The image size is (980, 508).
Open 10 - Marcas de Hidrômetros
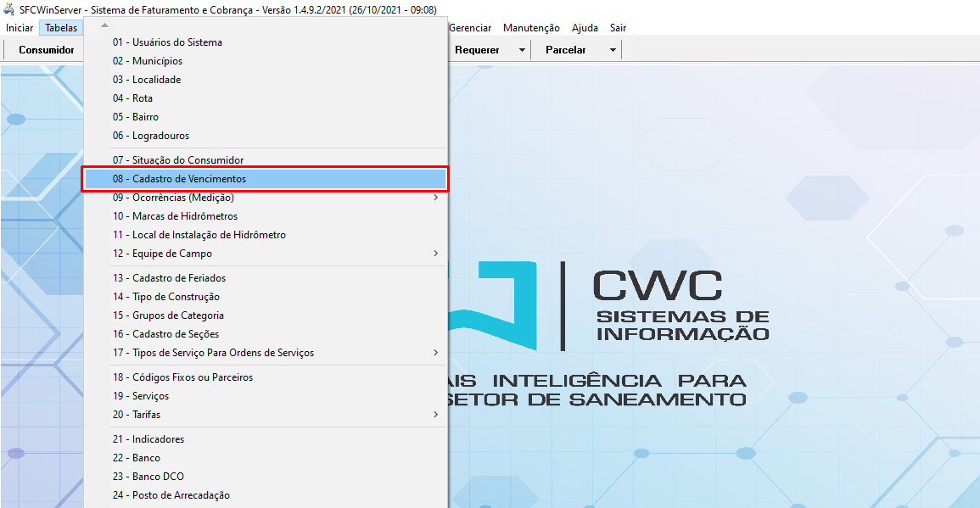(x=175, y=216)
